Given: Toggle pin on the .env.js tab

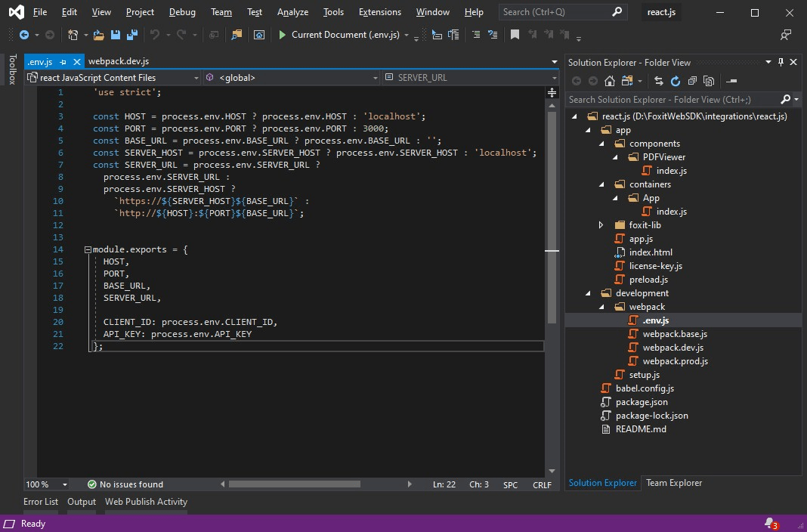Looking at the screenshot, I should click(x=63, y=62).
